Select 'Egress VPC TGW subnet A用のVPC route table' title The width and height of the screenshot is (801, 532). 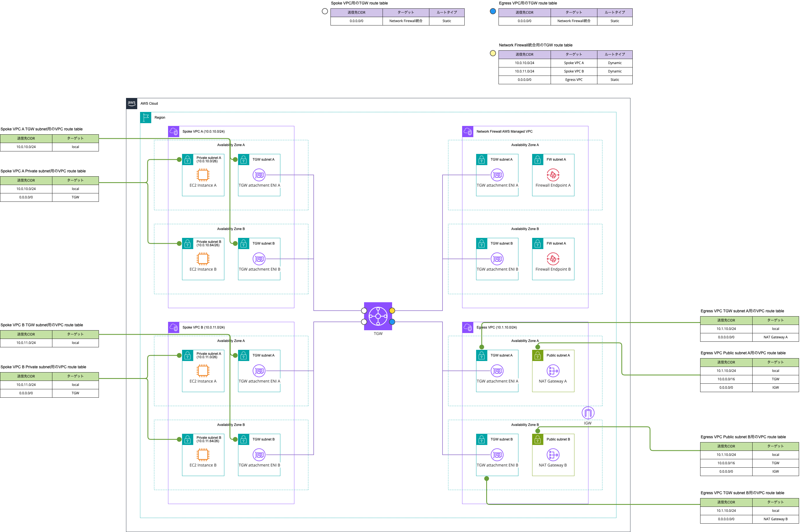coord(742,311)
